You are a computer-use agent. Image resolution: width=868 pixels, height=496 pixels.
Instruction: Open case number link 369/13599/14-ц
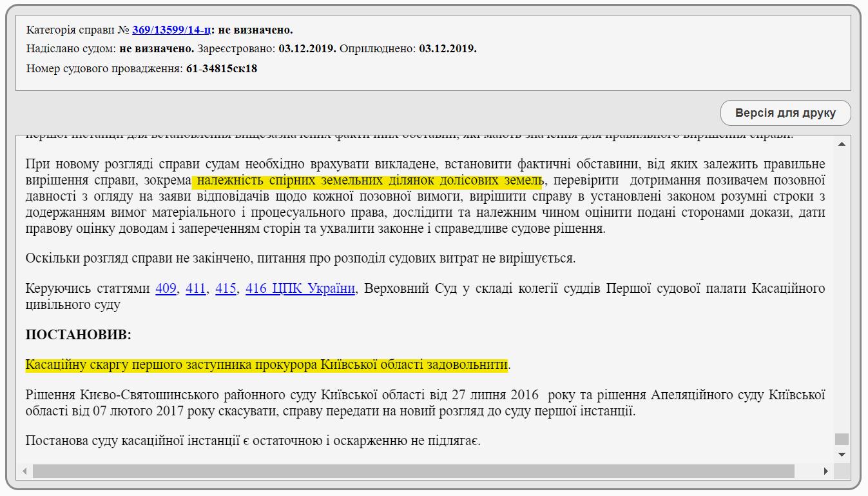171,30
